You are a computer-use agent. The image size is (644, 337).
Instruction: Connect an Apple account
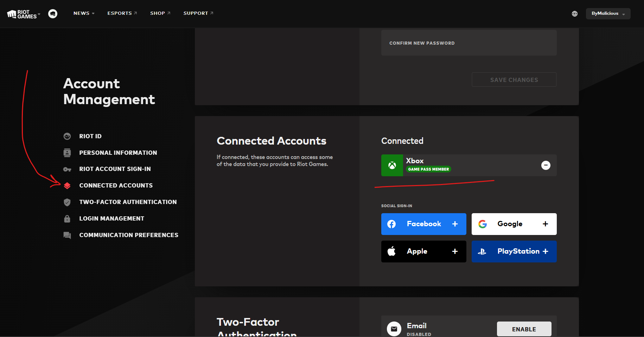pos(424,251)
